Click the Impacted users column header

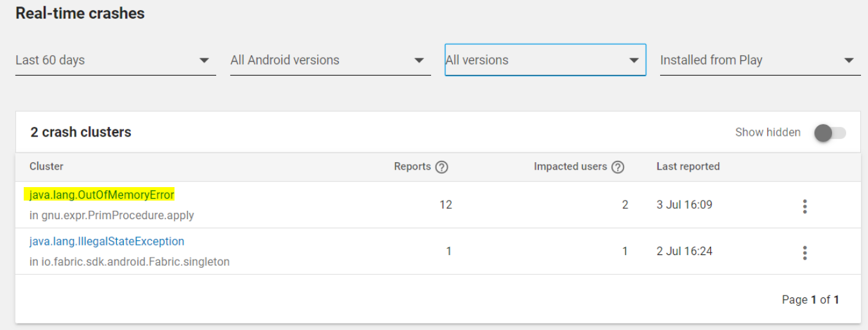point(570,167)
